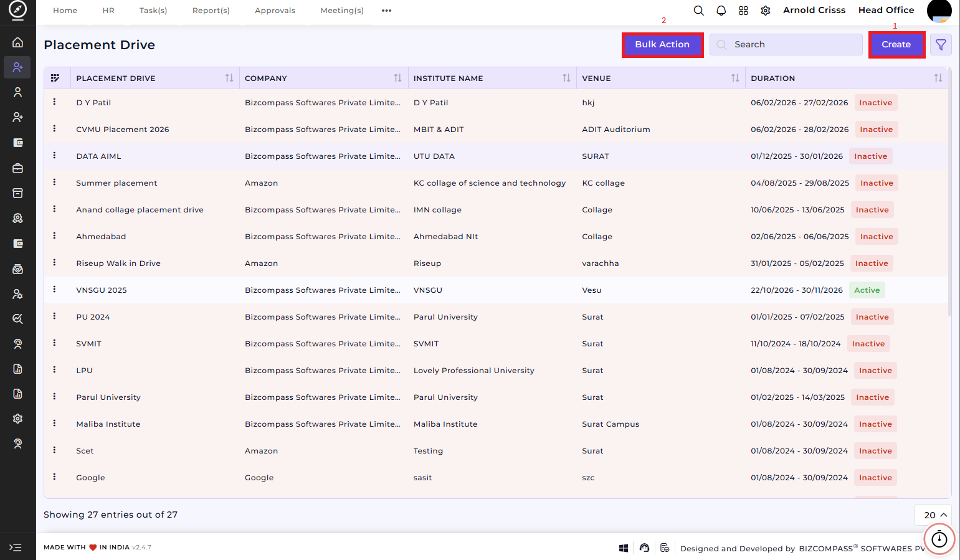Open the briefcase icon in the sidebar

coord(17,168)
